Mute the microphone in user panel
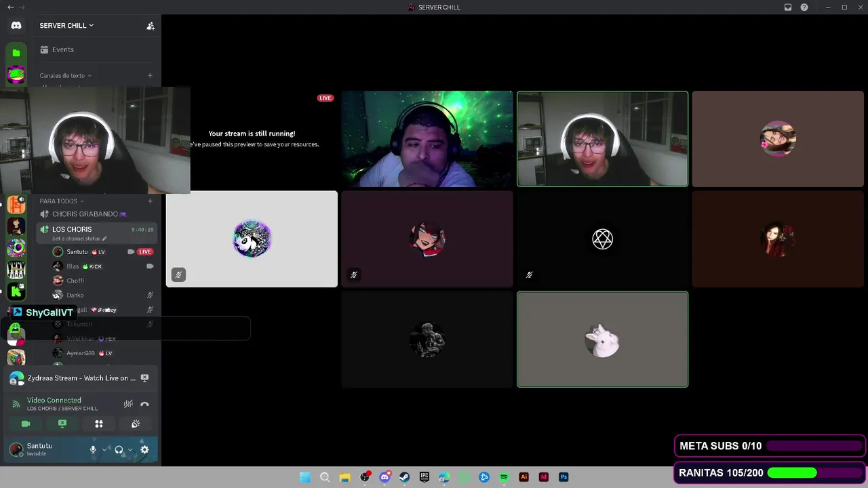Viewport: 868px width, 488px height. pyautogui.click(x=94, y=449)
